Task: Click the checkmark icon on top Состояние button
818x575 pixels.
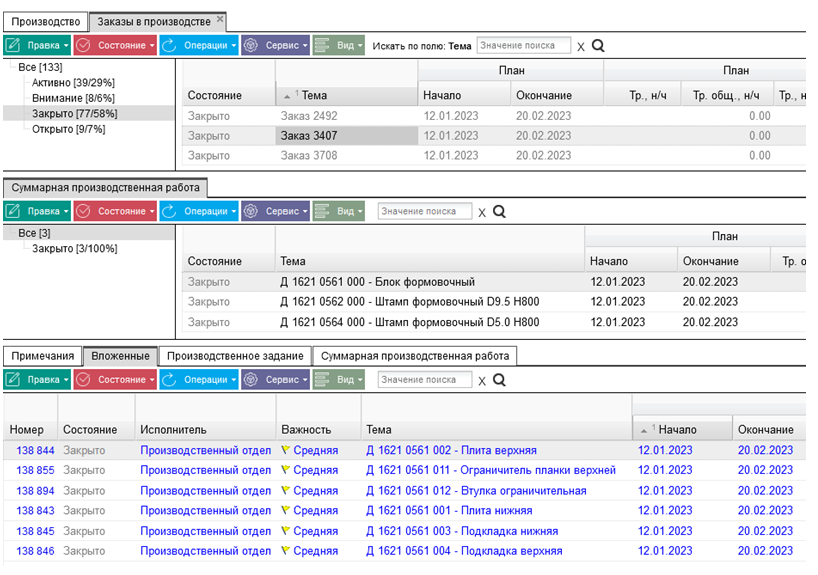Action: tap(83, 45)
